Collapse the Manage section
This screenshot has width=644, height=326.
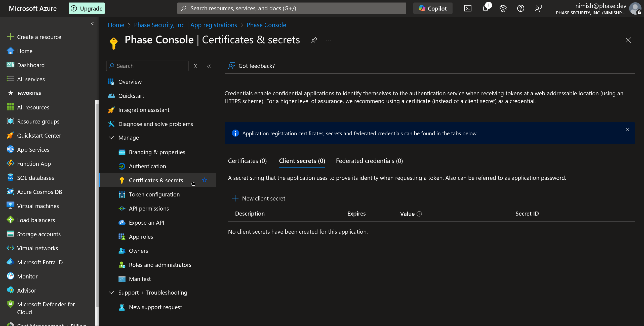pos(111,137)
